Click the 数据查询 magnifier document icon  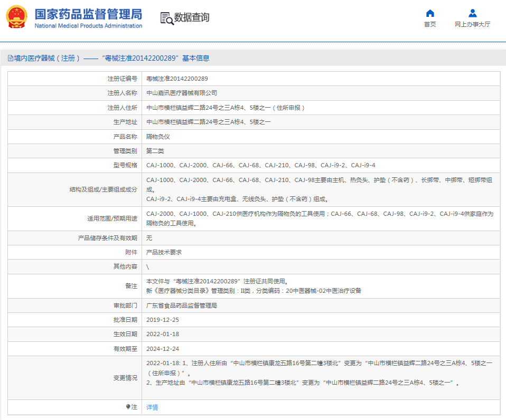click(166, 18)
